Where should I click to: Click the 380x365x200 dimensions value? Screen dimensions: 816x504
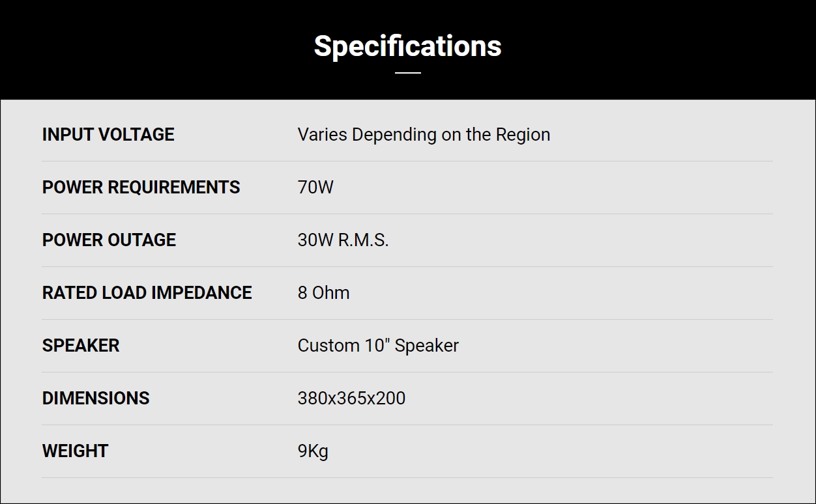point(352,399)
